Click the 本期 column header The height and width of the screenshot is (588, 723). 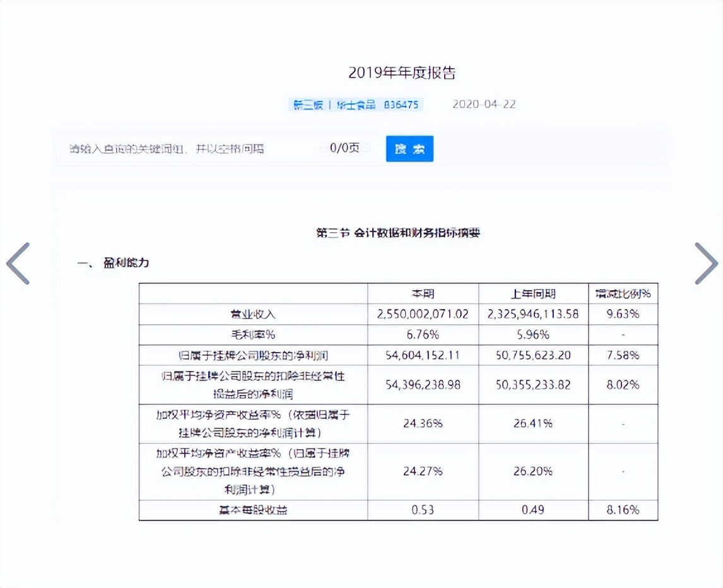click(423, 294)
